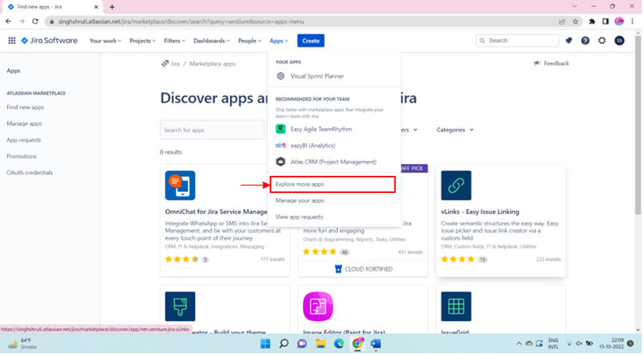This screenshot has height=354, width=644.
Task: Click the blue Create button
Action: tap(311, 41)
